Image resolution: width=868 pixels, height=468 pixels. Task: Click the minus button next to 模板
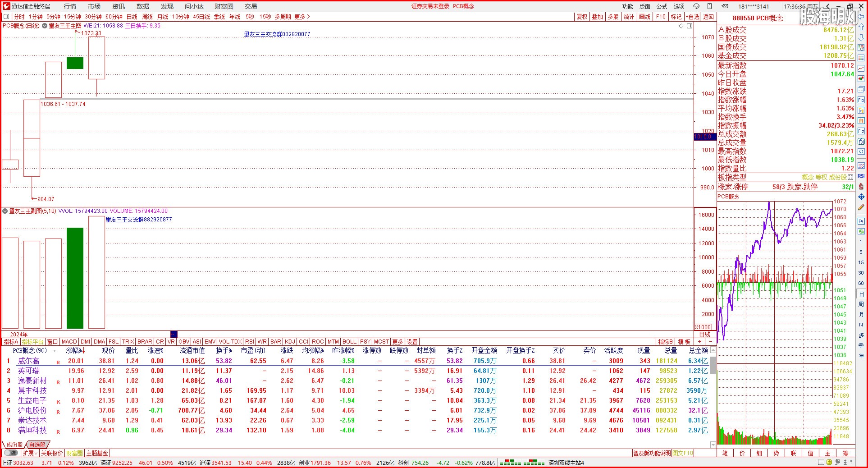[711, 342]
